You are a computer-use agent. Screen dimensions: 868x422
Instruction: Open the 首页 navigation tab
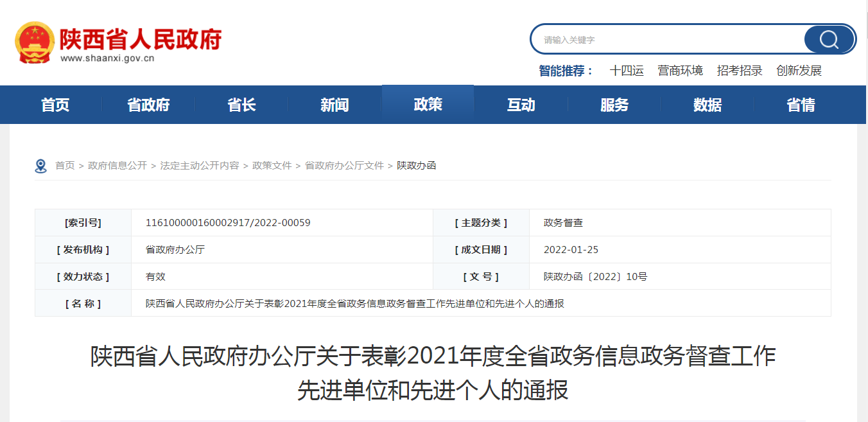(x=55, y=105)
